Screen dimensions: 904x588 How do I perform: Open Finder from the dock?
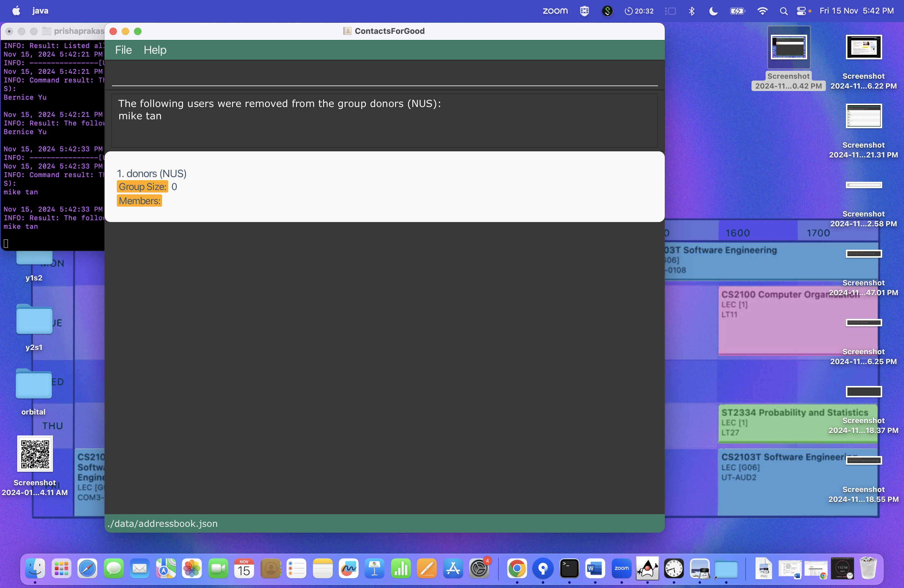35,569
